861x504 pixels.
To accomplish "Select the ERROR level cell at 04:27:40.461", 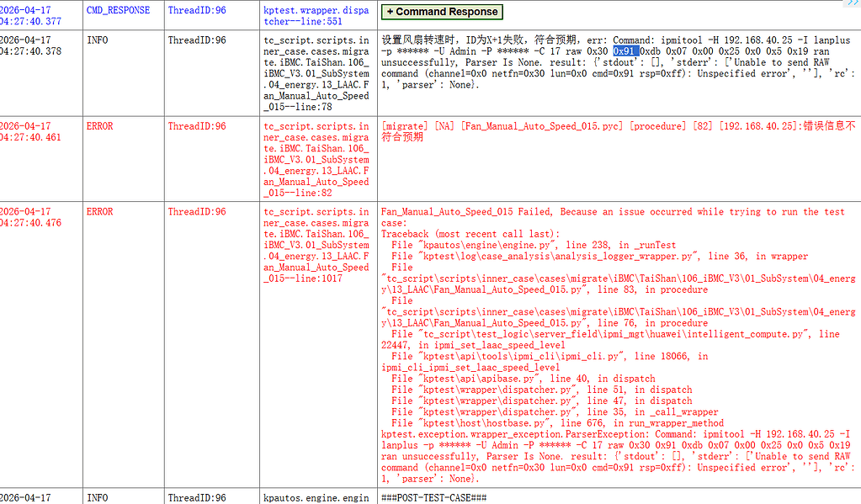I will click(x=100, y=125).
